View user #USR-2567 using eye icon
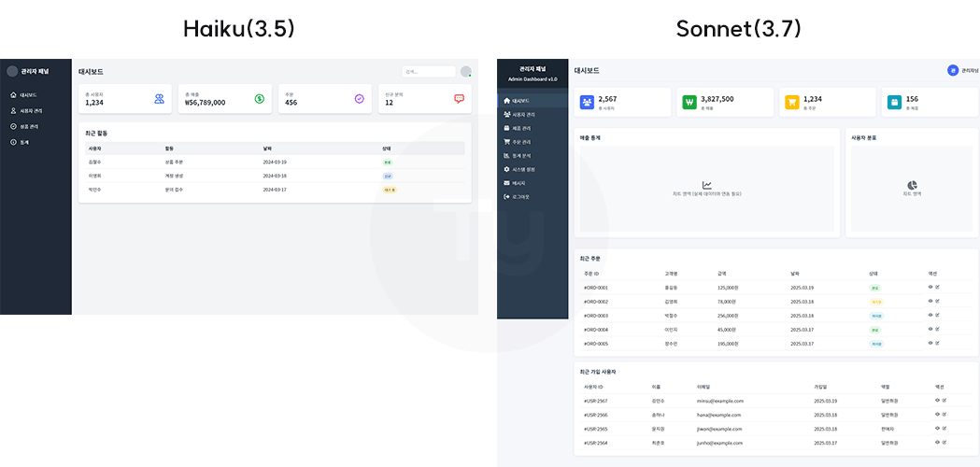Image resolution: width=980 pixels, height=467 pixels. point(938,400)
